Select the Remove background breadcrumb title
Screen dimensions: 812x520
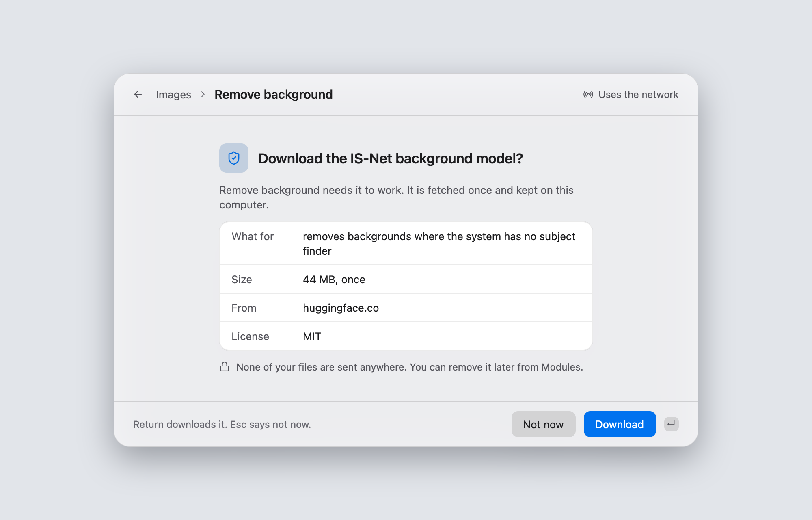[273, 95]
